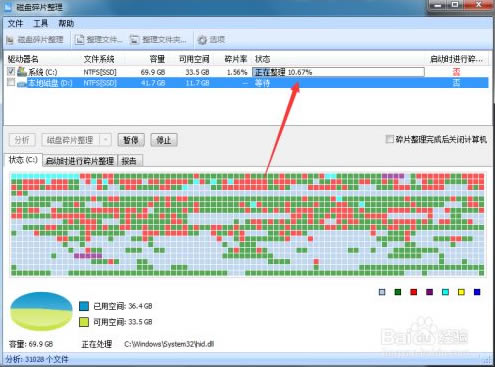Click the 磁盘碎片整理 toolbar icon
The image size is (495, 367).
pyautogui.click(x=10, y=40)
